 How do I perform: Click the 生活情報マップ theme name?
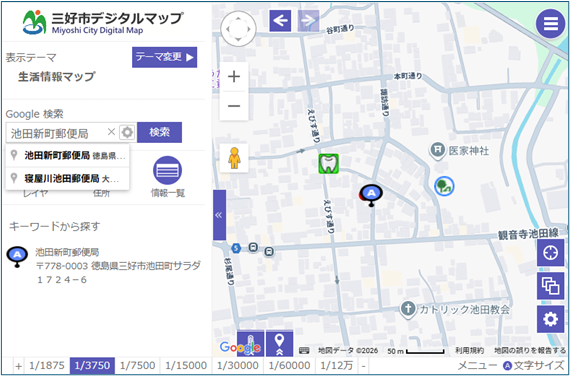(x=56, y=77)
